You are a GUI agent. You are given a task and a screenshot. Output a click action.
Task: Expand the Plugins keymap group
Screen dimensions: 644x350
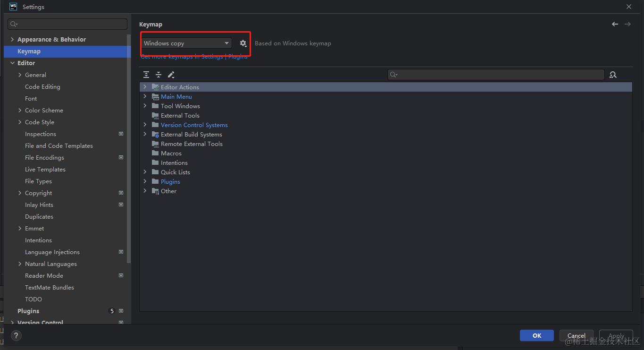coord(145,181)
